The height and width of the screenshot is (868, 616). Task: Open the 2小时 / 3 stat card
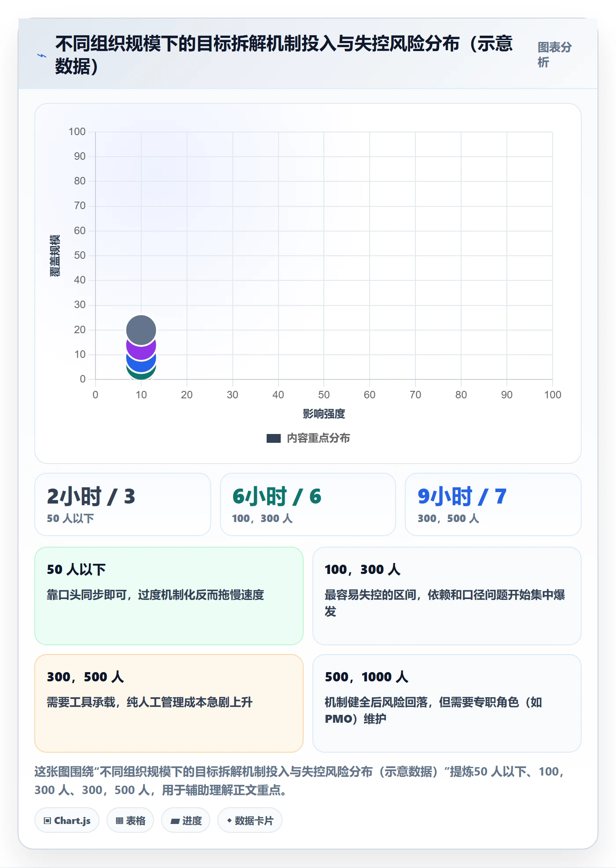coord(123,504)
